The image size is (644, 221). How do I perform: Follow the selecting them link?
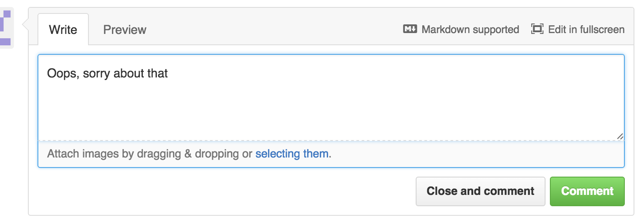[291, 154]
